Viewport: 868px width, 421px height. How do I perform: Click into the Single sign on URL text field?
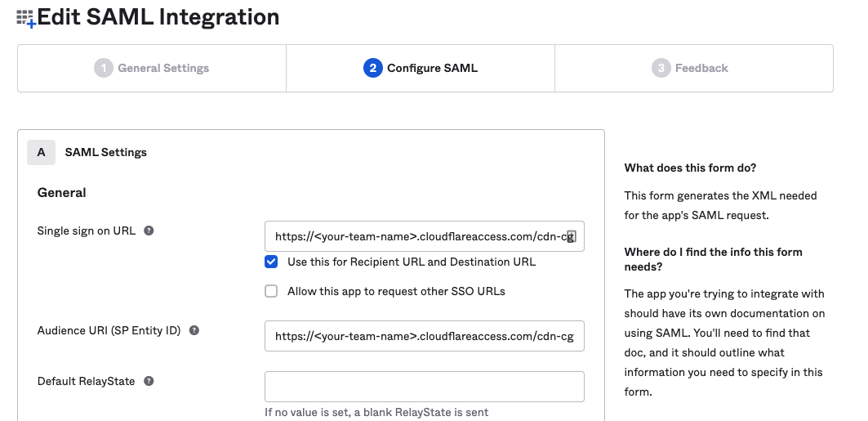[416, 236]
